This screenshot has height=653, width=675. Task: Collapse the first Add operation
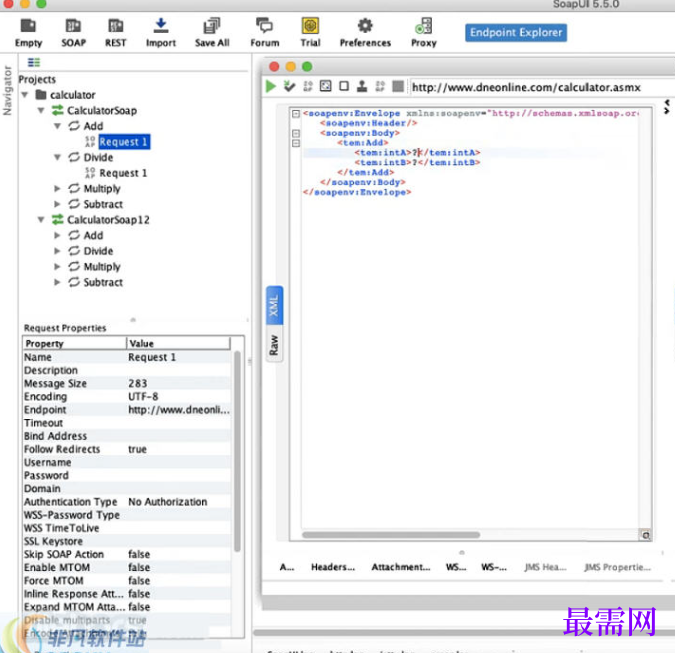coord(57,126)
